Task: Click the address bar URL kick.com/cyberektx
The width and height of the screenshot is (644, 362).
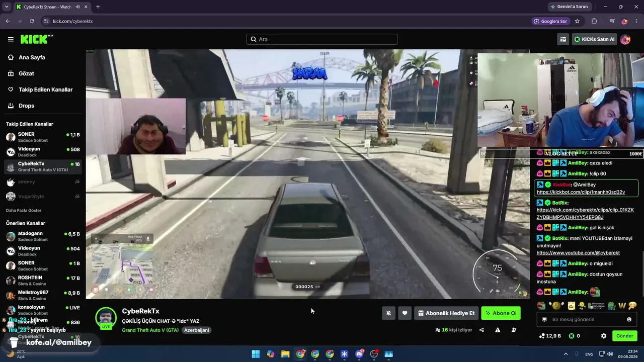Action: click(73, 21)
